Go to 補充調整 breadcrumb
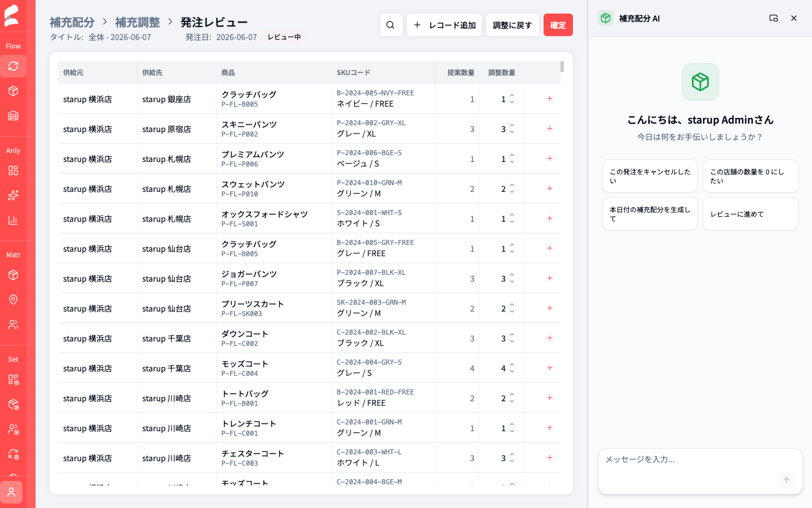 138,22
